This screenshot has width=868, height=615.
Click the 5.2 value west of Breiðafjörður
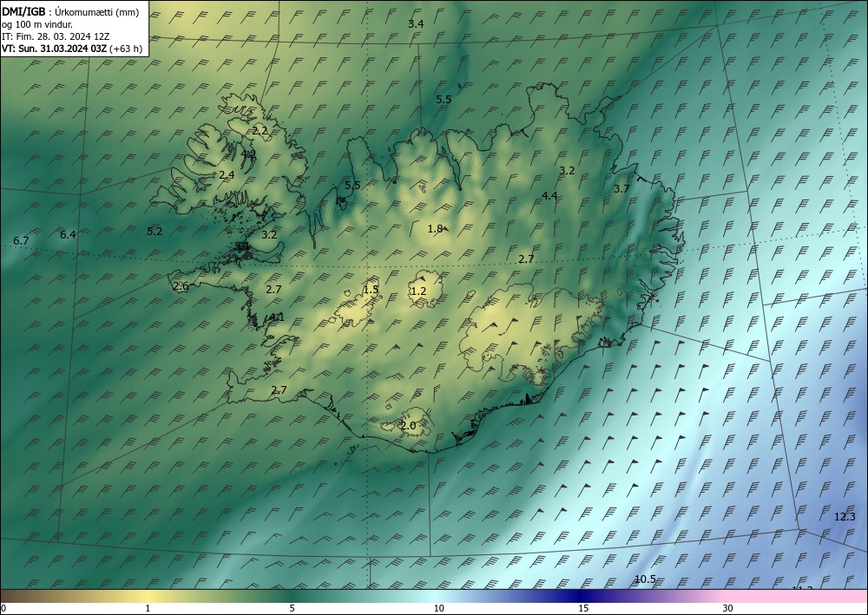pyautogui.click(x=155, y=232)
